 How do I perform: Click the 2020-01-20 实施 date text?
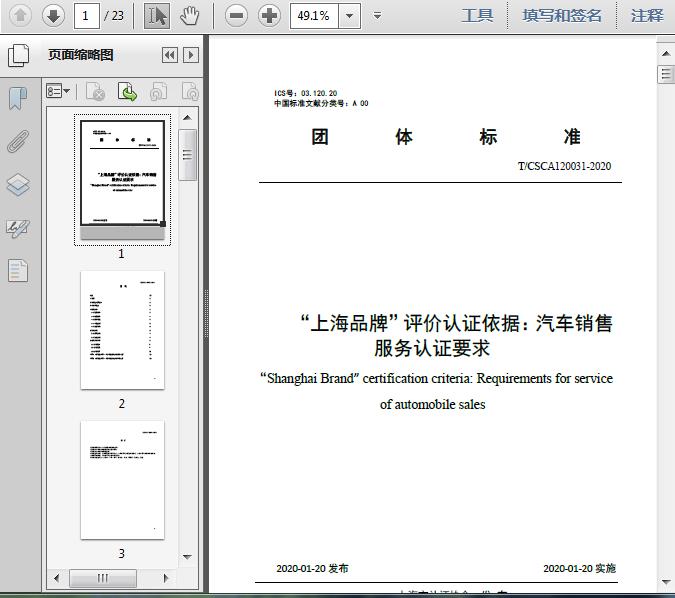(x=579, y=568)
